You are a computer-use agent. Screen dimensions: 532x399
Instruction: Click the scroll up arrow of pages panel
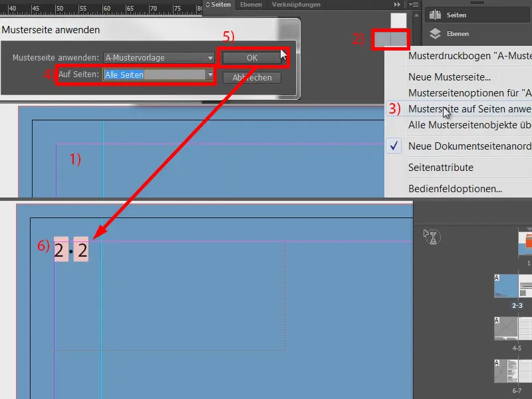tap(417, 15)
